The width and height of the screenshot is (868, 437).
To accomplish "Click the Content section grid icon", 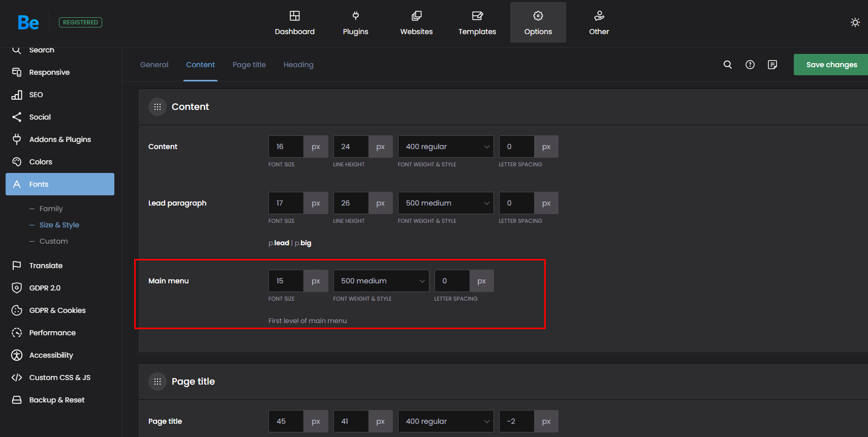I will pyautogui.click(x=158, y=107).
